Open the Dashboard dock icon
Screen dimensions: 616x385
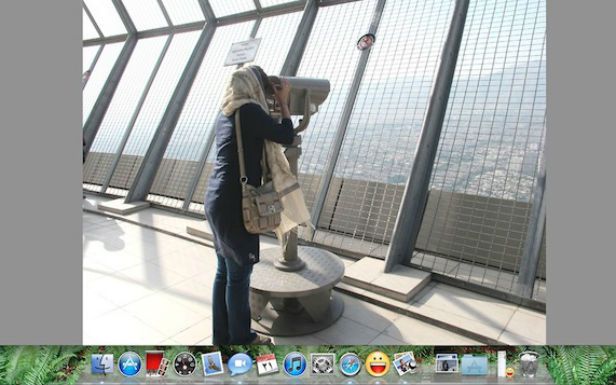[185, 364]
